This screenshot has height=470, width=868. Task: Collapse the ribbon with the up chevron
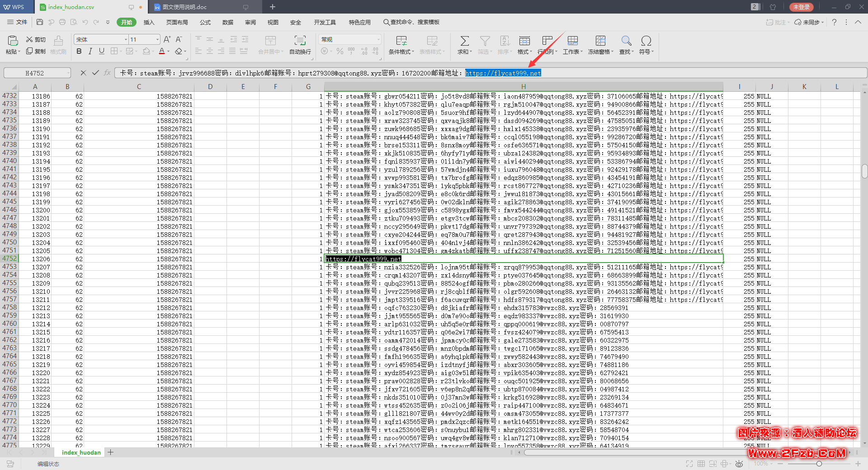click(x=858, y=22)
